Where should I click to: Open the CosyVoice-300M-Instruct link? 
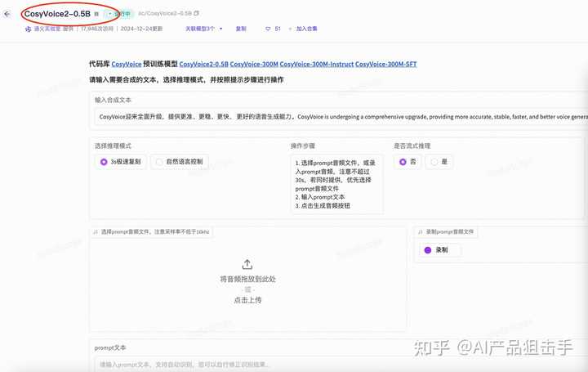click(x=317, y=65)
